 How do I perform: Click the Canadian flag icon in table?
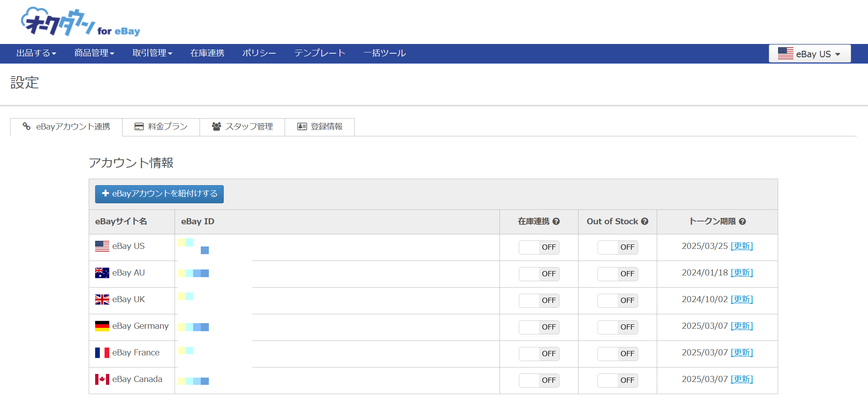102,379
